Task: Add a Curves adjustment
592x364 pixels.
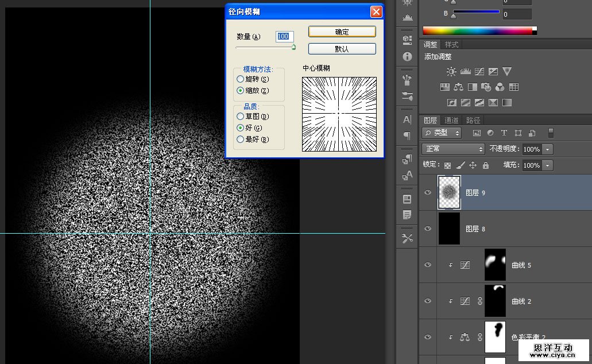Action: (479, 72)
